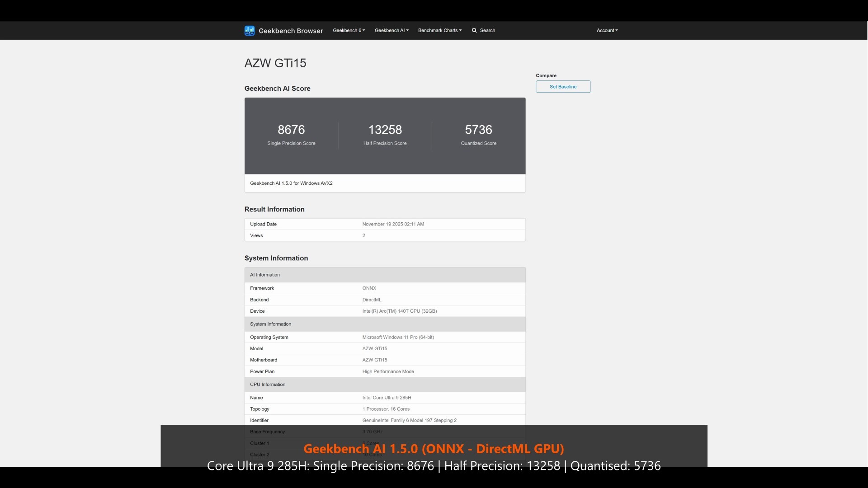Screen dimensions: 868x488
Task: Click the magnifying glass search icon
Action: coord(474,30)
